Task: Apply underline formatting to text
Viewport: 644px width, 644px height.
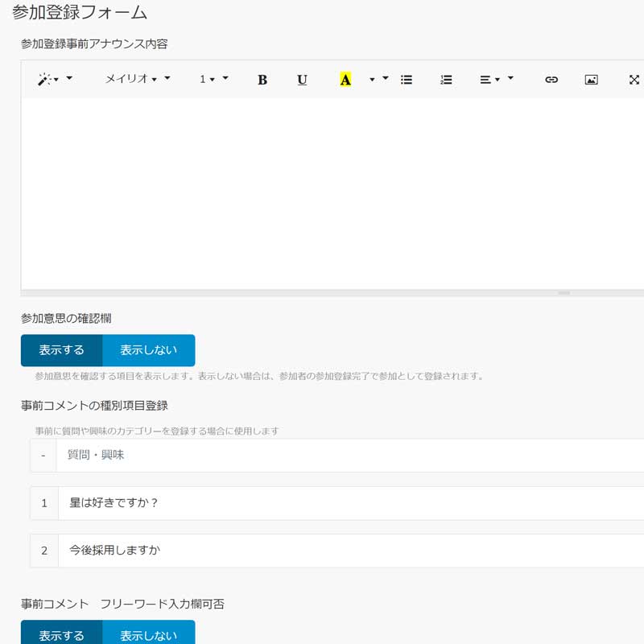Action: (302, 79)
